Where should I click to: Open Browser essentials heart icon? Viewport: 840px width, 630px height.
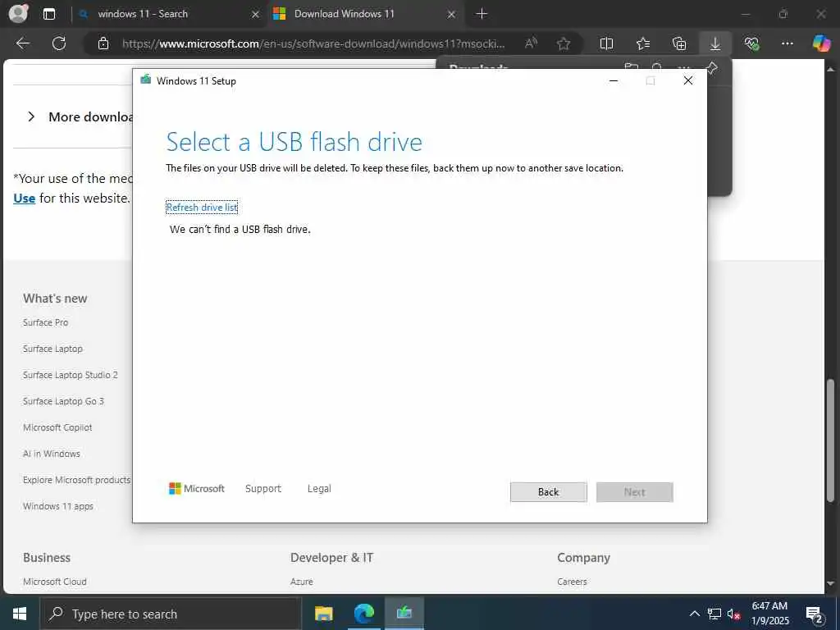(x=751, y=43)
